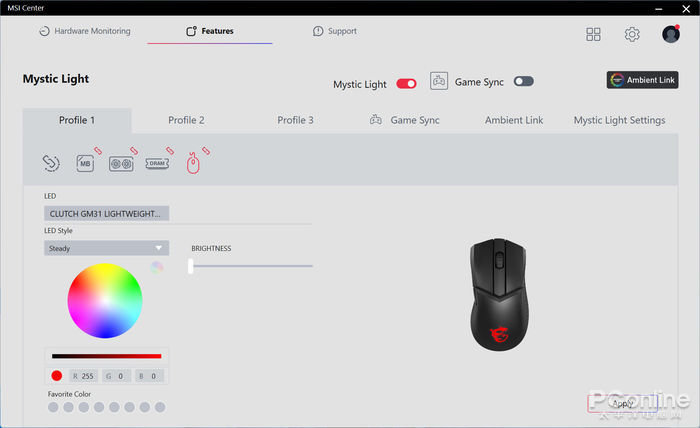Screen dimensions: 700x428
Task: Select the fifth favorite color slot
Action: 114,407
